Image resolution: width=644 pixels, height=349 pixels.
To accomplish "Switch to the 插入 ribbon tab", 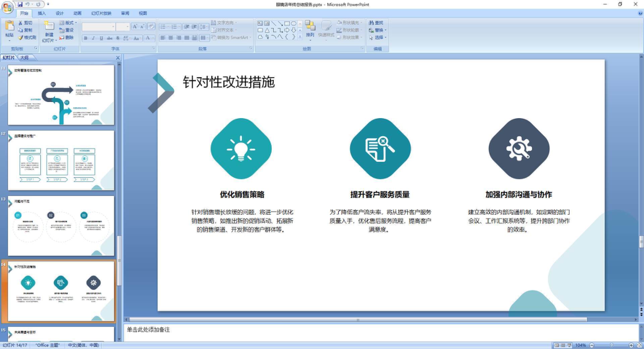I will (x=42, y=13).
